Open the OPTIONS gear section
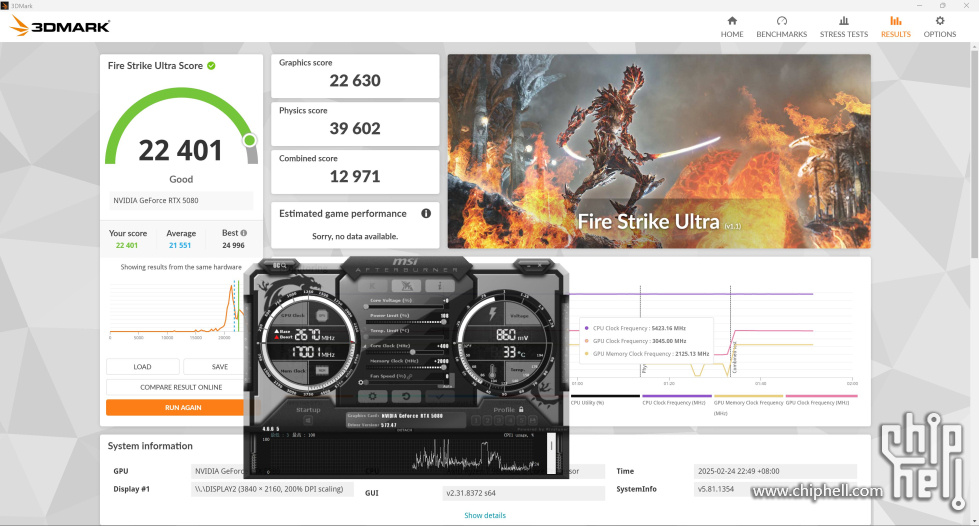Viewport: 979px width, 526px height. pyautogui.click(x=940, y=27)
